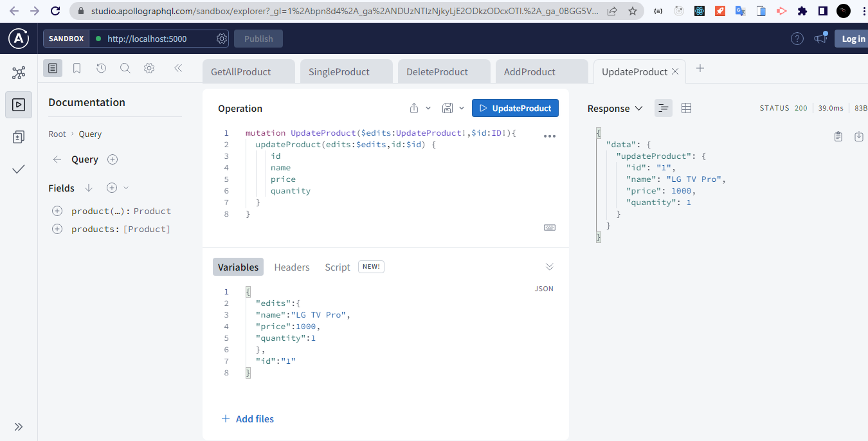Switch response view to table format
The height and width of the screenshot is (441, 868).
pos(686,108)
